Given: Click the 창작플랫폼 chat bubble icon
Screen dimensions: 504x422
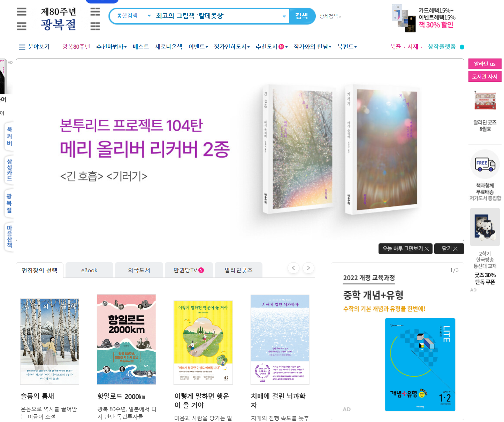Looking at the screenshot, I should (462, 47).
